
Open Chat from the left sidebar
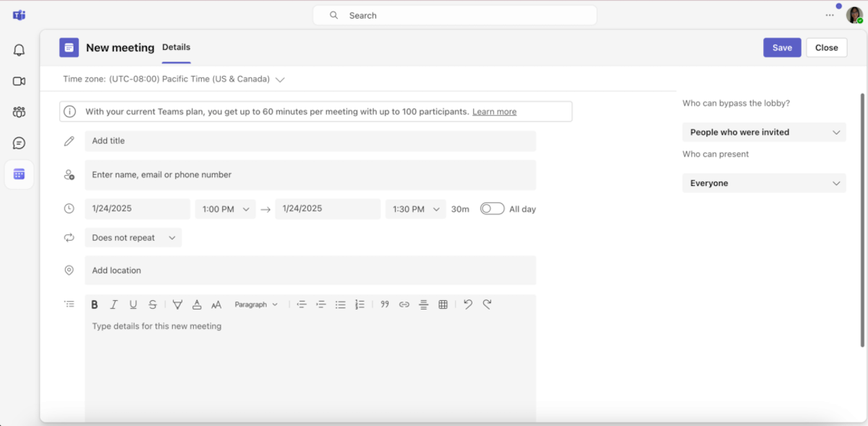point(19,142)
